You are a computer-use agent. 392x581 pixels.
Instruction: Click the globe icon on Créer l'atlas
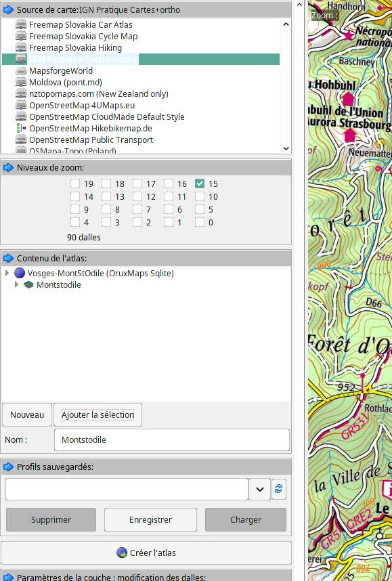click(122, 553)
